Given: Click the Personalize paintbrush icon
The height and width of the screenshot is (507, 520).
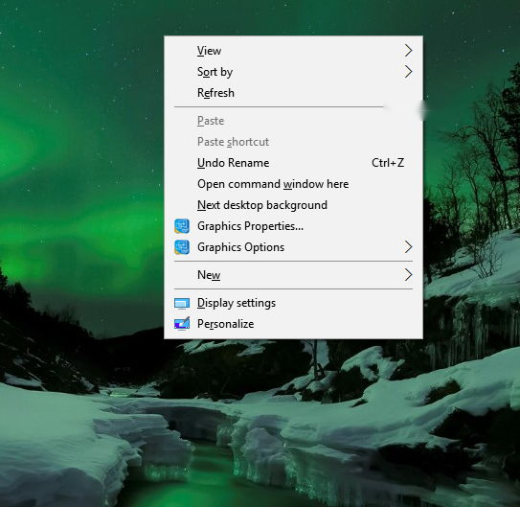Looking at the screenshot, I should [x=182, y=324].
